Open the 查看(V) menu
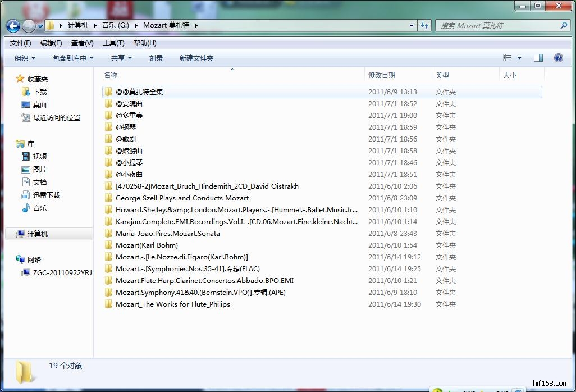 [82, 43]
